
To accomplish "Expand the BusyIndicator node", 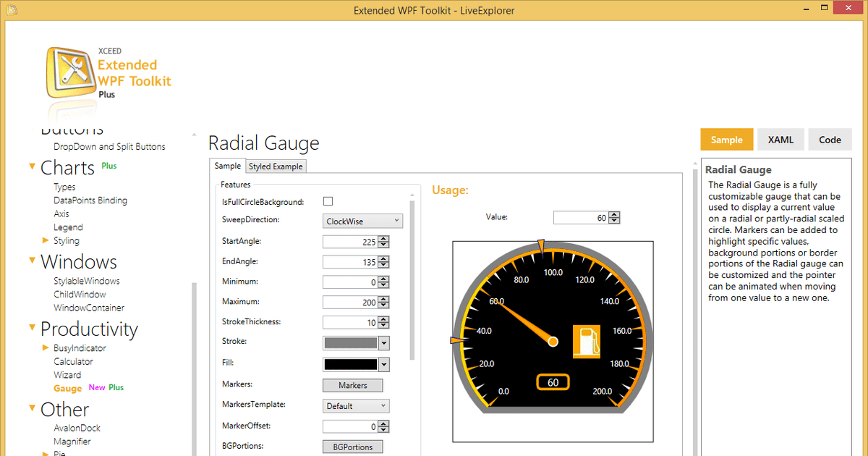I will [x=46, y=347].
